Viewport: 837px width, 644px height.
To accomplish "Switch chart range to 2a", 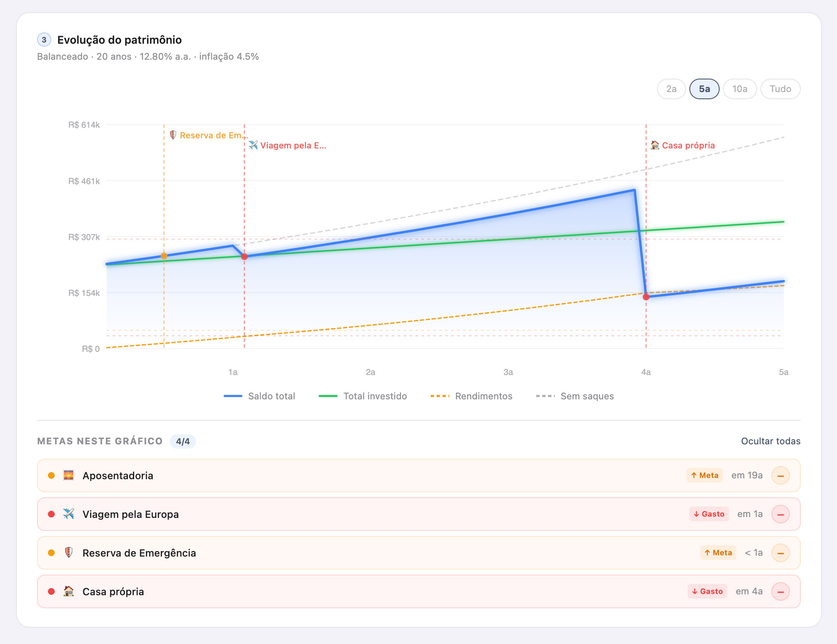I will pyautogui.click(x=671, y=89).
